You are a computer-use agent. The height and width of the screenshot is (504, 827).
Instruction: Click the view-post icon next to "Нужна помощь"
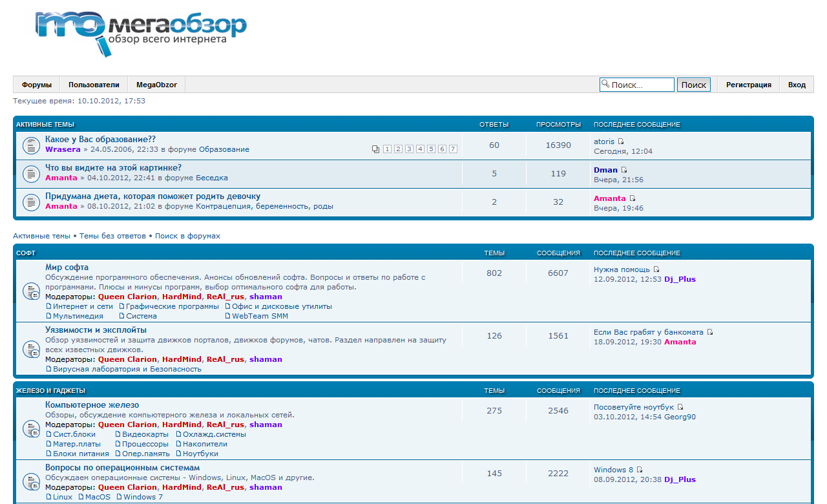(x=656, y=269)
